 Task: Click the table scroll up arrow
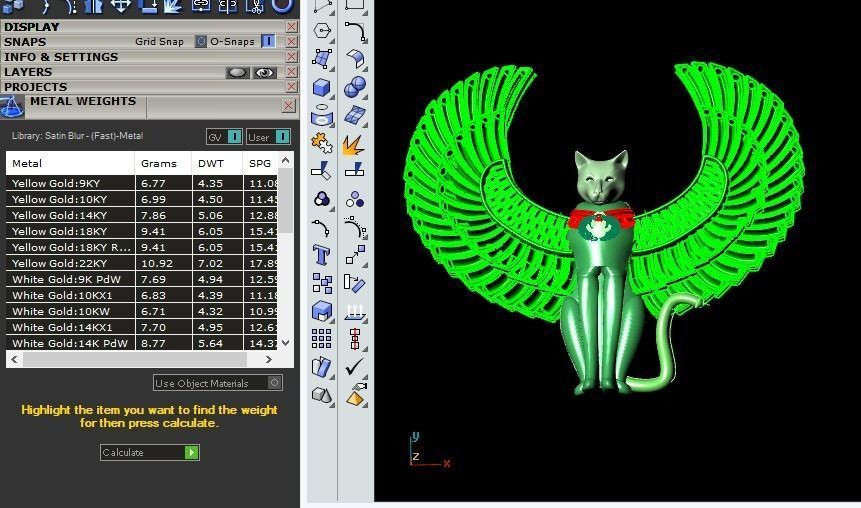(286, 160)
